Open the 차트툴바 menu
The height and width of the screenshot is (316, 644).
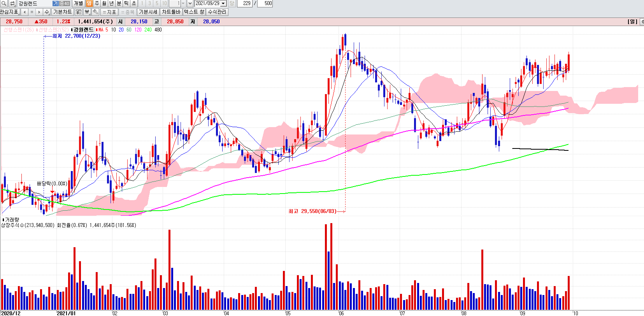pyautogui.click(x=171, y=12)
